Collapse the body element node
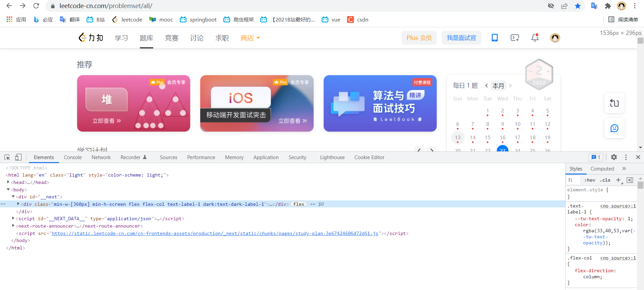Viewport: 644px width, 290px height. click(x=8, y=189)
